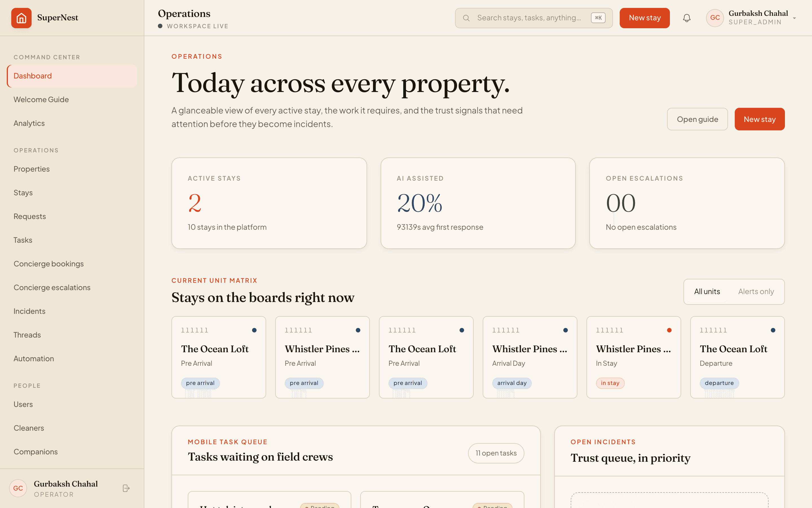Click the Open guide button
This screenshot has width=812, height=508.
tap(697, 119)
